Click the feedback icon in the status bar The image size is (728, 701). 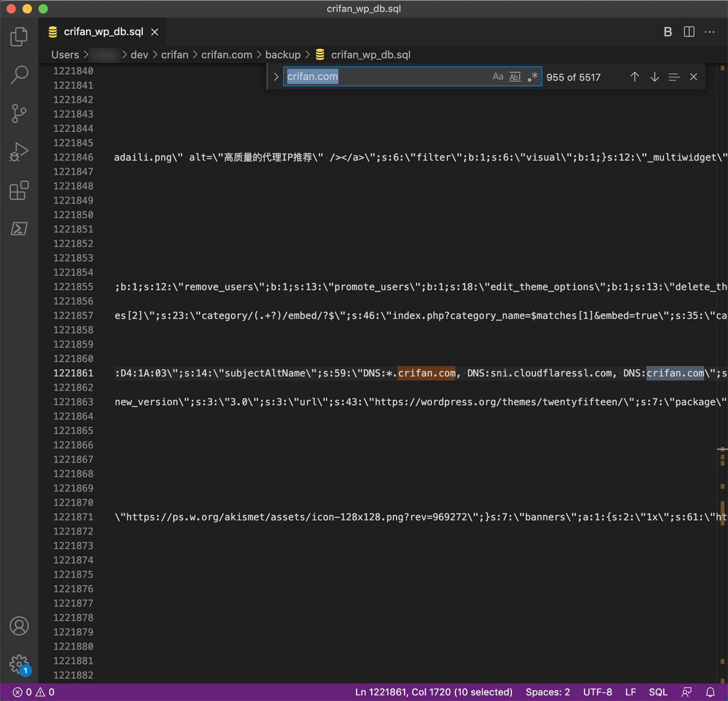click(x=686, y=692)
